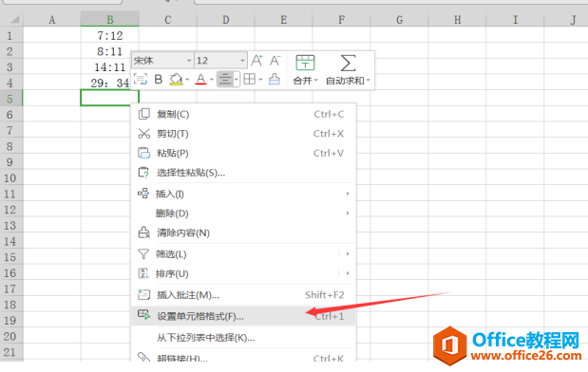
Task: Click the format painter brush icon
Action: pyautogui.click(x=275, y=80)
